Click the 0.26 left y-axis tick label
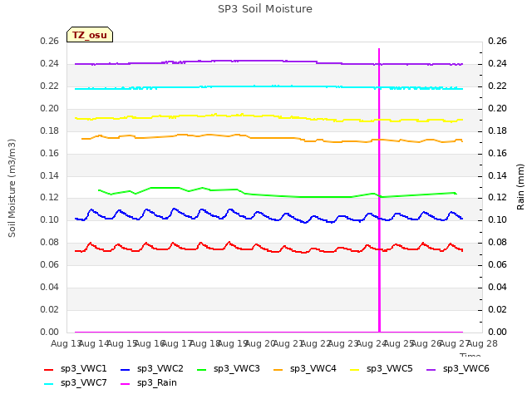 [x=50, y=42]
